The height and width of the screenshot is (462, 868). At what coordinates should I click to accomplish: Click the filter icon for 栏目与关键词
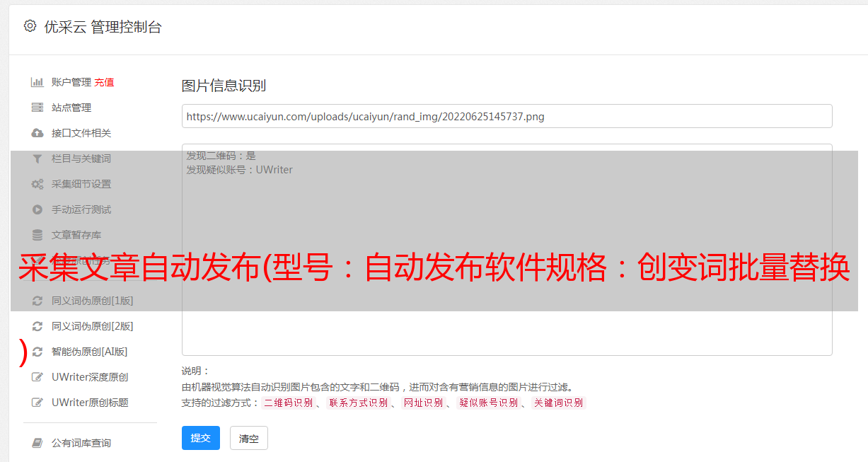[x=37, y=158]
